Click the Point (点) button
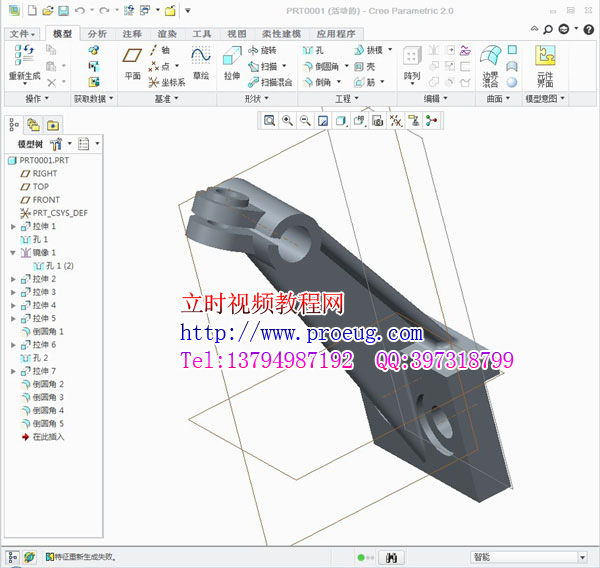 159,66
